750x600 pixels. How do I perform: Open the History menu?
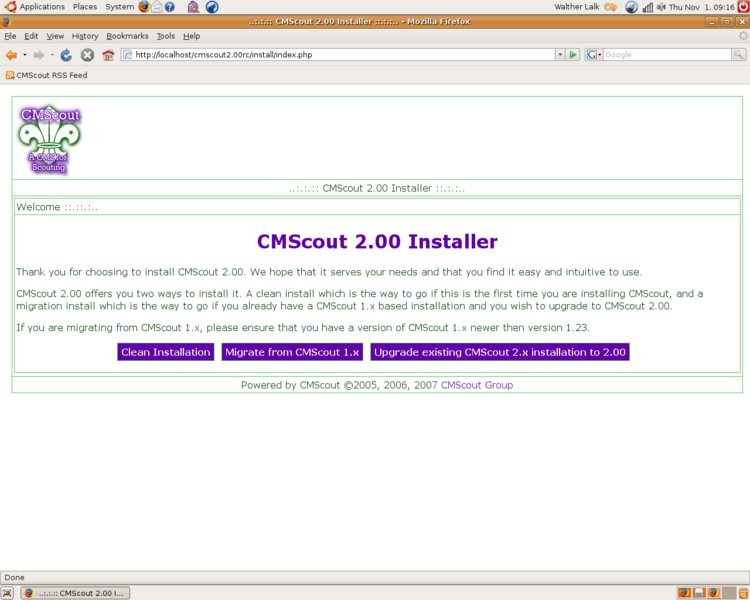85,36
